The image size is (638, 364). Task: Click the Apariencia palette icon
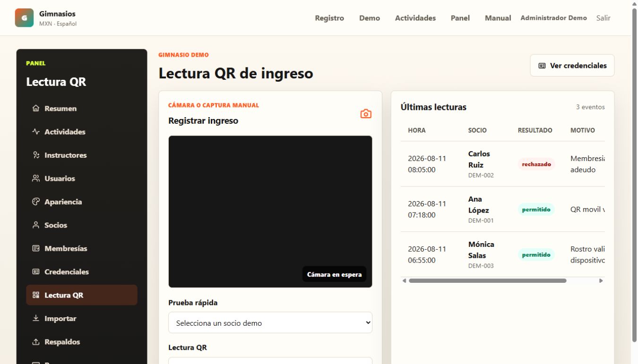coord(35,202)
